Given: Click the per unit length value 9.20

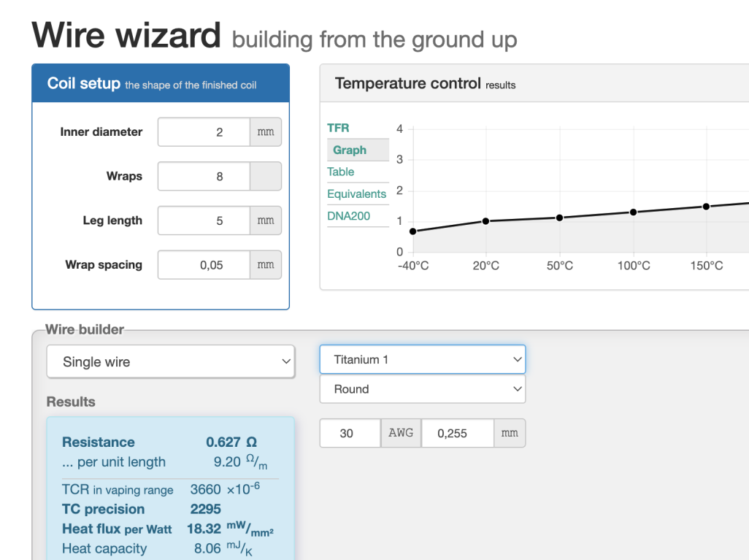Looking at the screenshot, I should point(227,462).
